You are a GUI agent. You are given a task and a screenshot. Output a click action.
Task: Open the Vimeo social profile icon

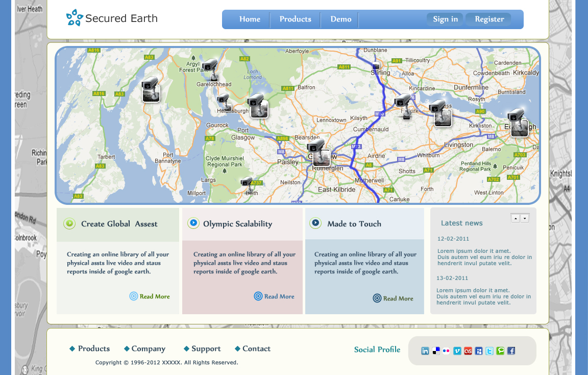click(457, 351)
